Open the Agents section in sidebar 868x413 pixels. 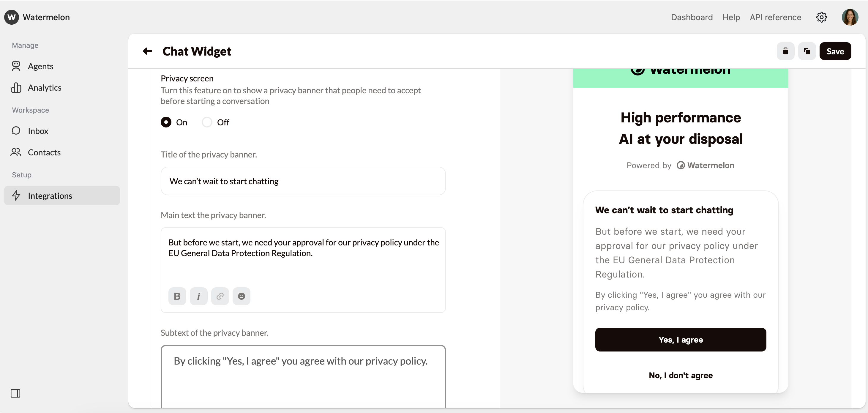click(40, 66)
